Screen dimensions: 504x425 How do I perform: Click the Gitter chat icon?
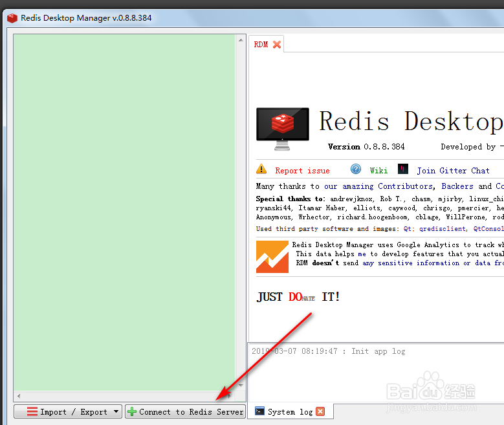tap(403, 169)
